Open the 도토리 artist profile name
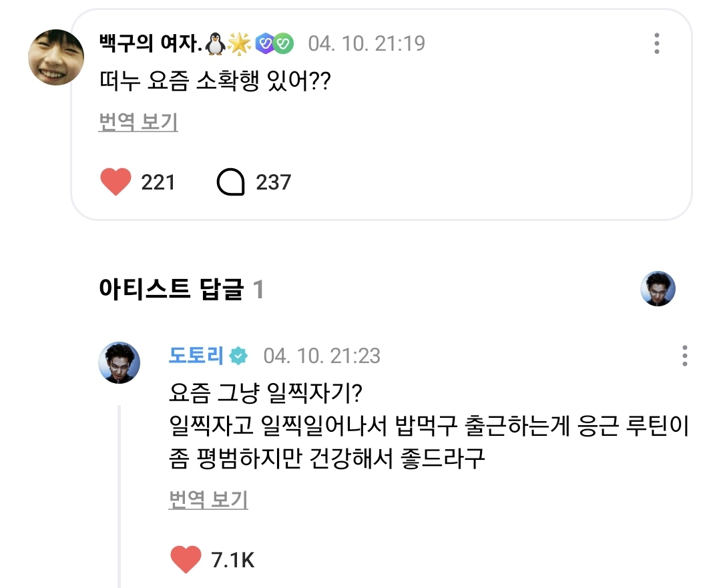721x588 pixels. (196, 356)
